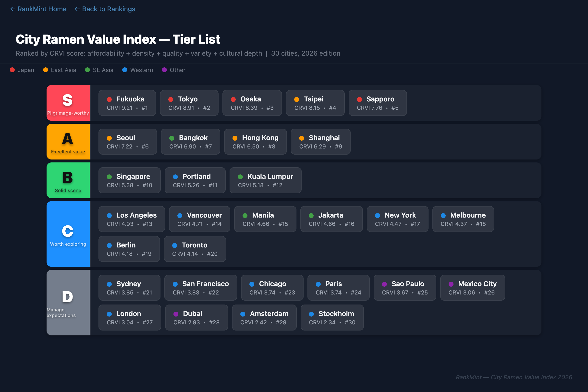Viewport: 588px width, 392px height.
Task: Toggle the Japan legend filter
Action: coord(22,70)
